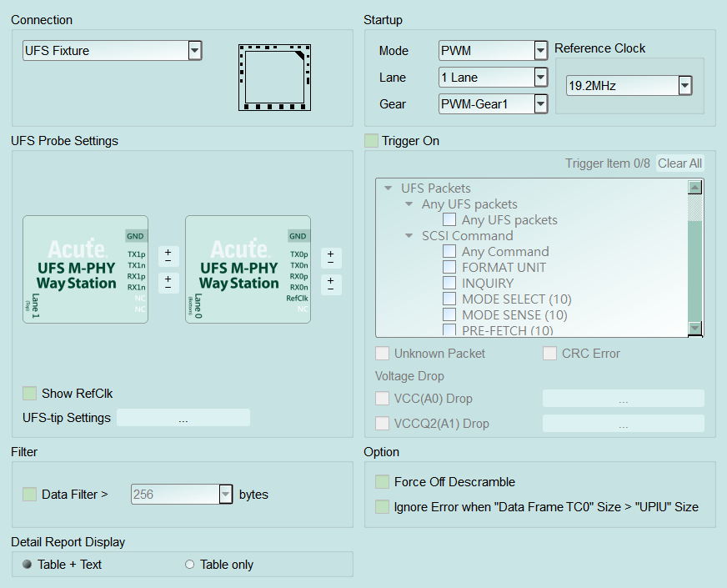The width and height of the screenshot is (727, 588).
Task: Collapse the Any UFS packets tree group
Action: click(409, 204)
